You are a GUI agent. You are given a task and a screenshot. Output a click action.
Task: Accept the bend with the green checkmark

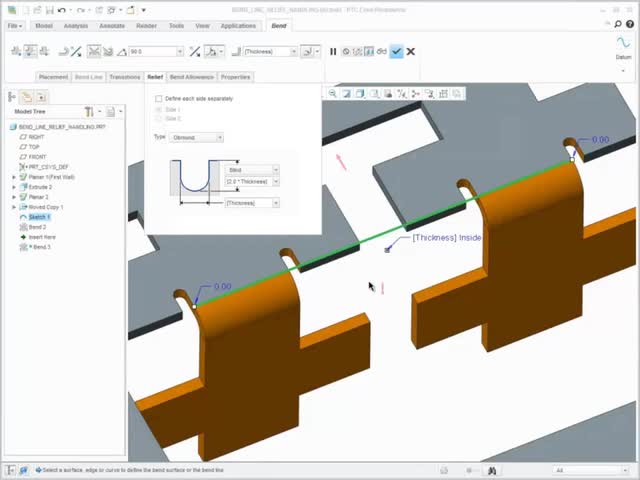[x=396, y=51]
